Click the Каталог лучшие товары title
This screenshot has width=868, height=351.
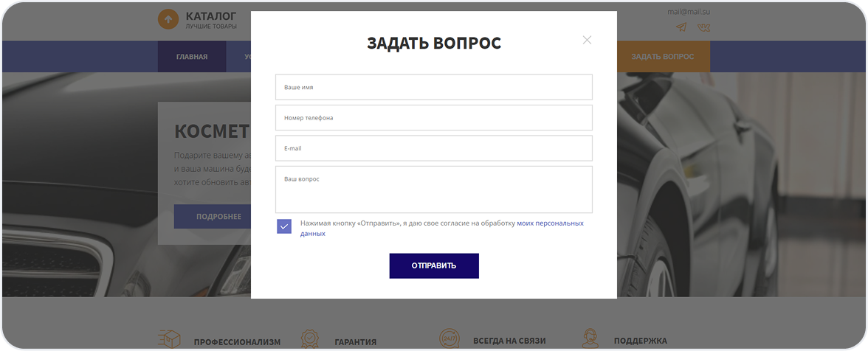click(x=211, y=19)
